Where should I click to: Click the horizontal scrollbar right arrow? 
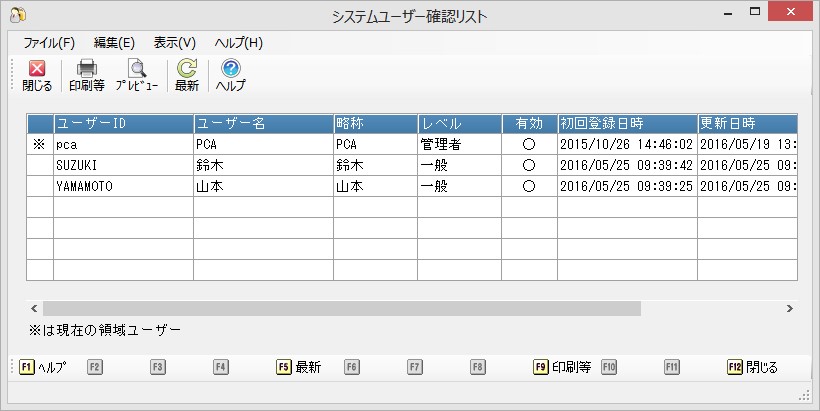click(789, 309)
